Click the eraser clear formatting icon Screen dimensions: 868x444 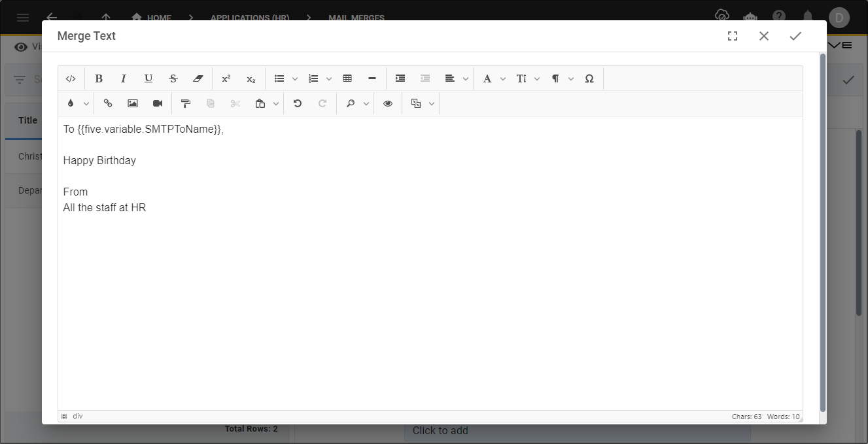[198, 78]
